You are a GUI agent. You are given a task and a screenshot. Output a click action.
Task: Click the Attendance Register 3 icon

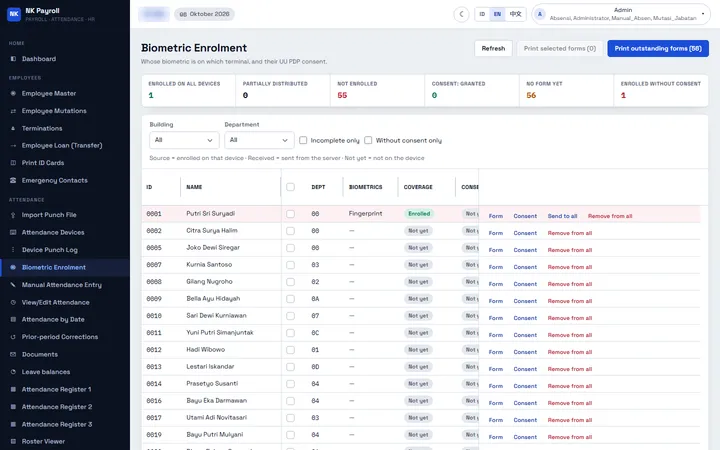[13, 424]
